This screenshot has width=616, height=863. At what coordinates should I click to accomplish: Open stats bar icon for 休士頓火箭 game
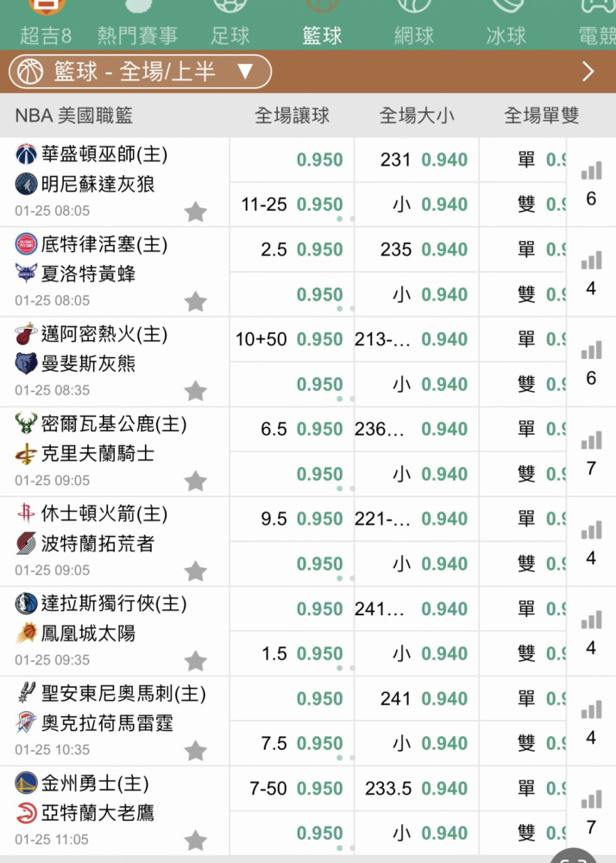tap(591, 530)
